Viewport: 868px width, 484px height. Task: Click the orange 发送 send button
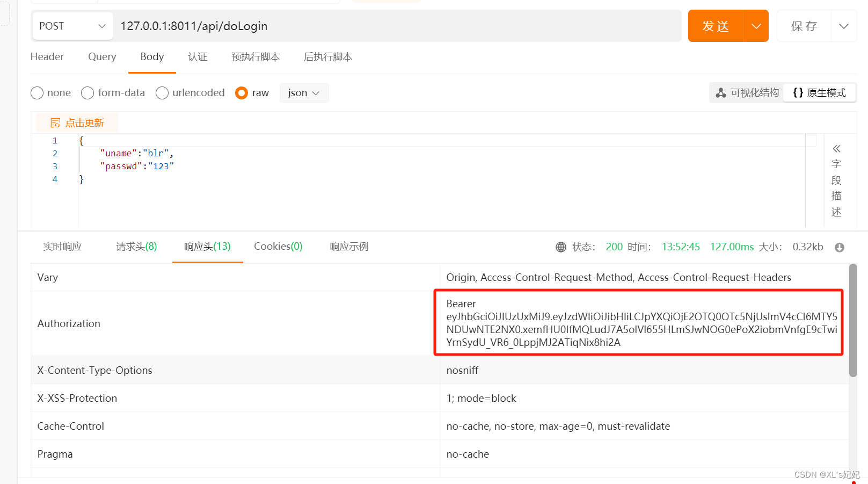coord(716,26)
